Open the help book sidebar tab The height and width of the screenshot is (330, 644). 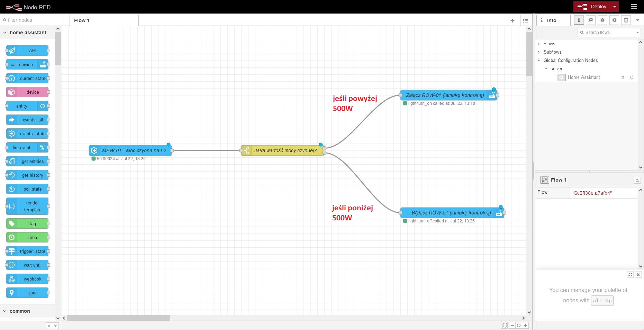click(x=590, y=20)
